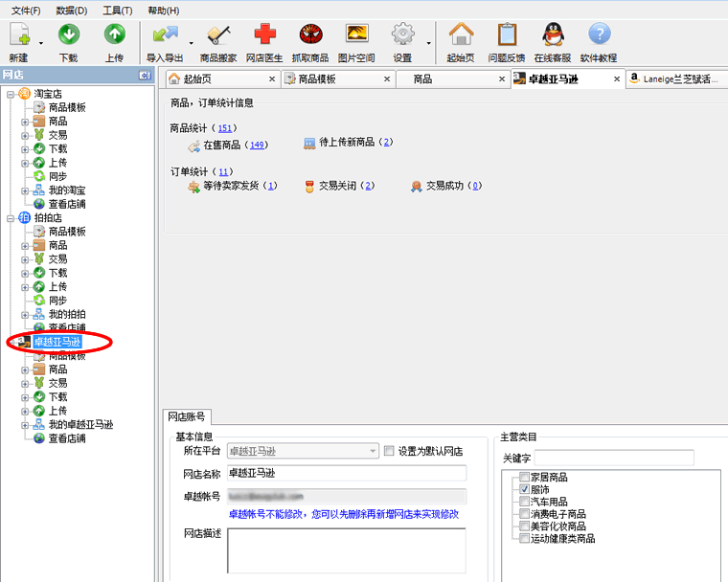Screen dimensions: 728x582
Task: Select the 卓越亚马逊 shop node
Action: coord(57,342)
